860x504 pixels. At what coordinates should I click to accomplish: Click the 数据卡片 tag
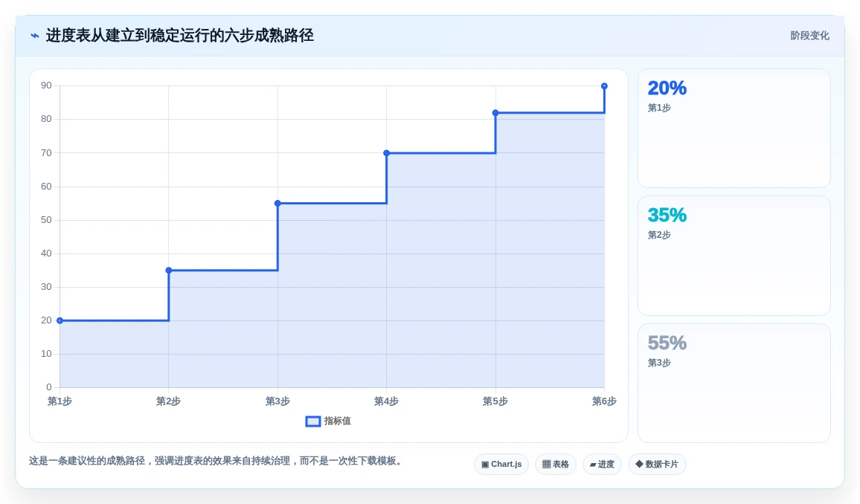[657, 464]
